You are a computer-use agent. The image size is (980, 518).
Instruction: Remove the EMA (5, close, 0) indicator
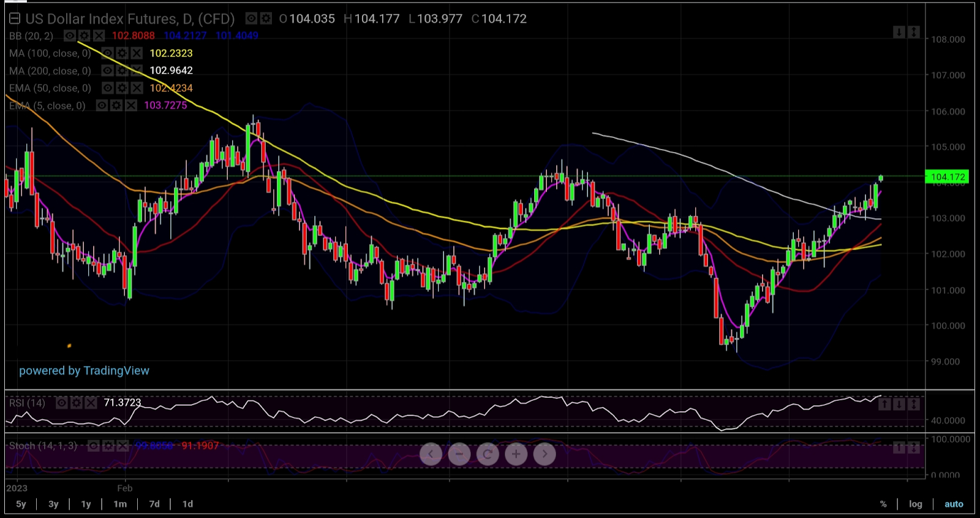point(131,105)
